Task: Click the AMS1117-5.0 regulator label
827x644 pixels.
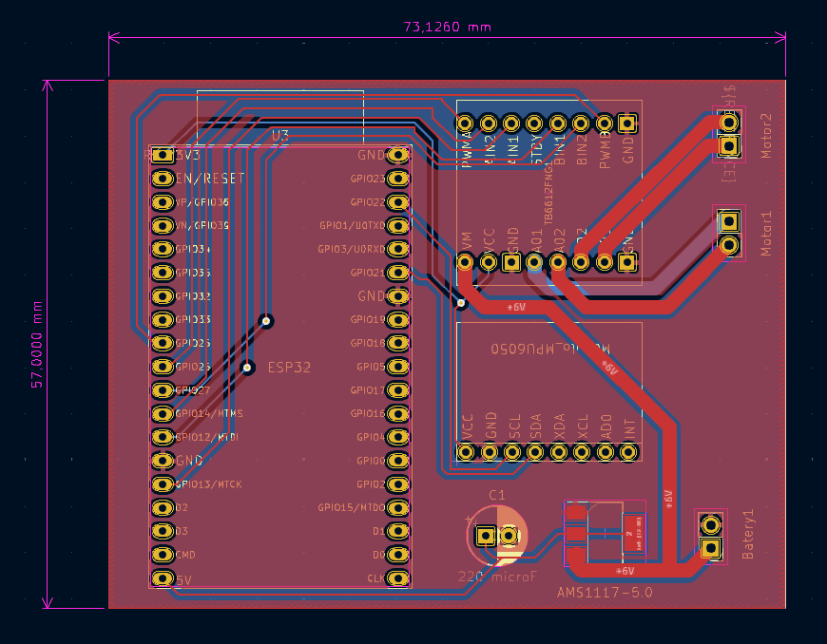Action: pos(605,593)
